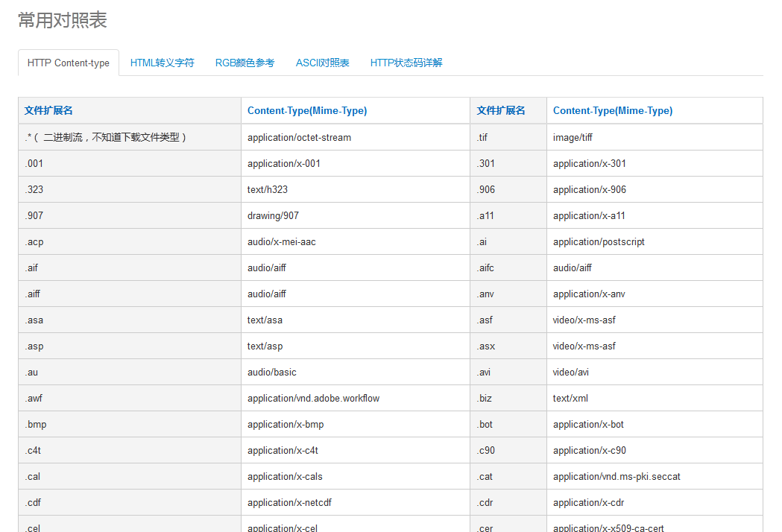Select the ASCII对照表 tab
This screenshot has width=782, height=532.
tap(322, 63)
